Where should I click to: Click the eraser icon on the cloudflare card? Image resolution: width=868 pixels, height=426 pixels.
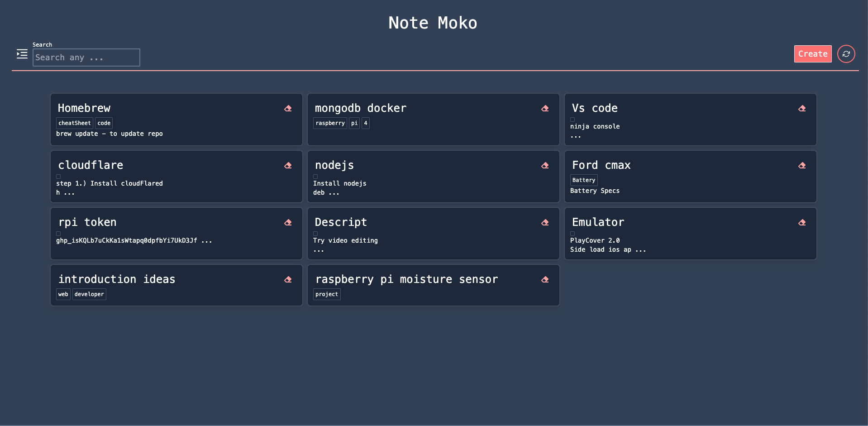coord(288,166)
